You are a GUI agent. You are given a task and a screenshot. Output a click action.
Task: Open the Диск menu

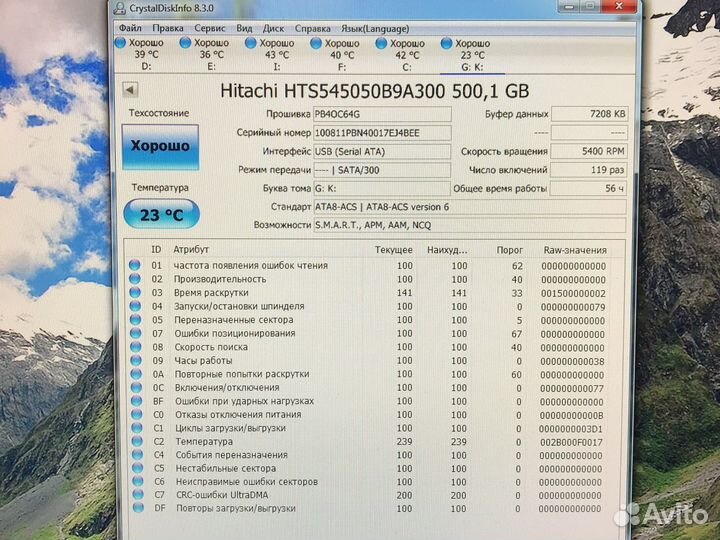pyautogui.click(x=273, y=28)
